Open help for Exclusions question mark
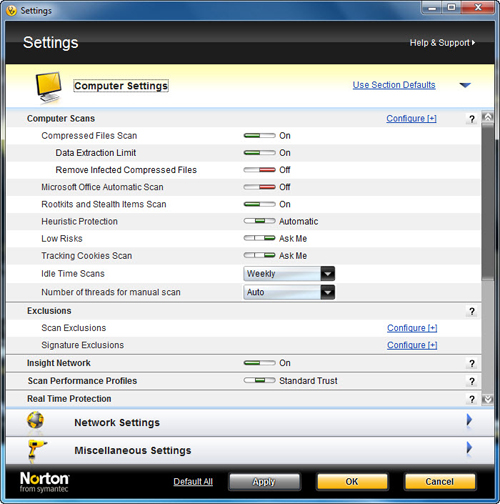This screenshot has width=500, height=504. click(472, 311)
